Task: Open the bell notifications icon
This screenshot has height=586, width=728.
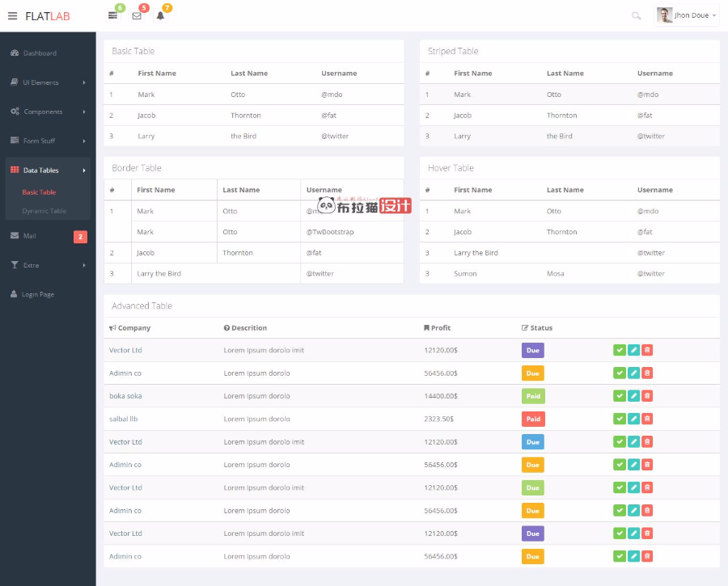Action: (160, 16)
